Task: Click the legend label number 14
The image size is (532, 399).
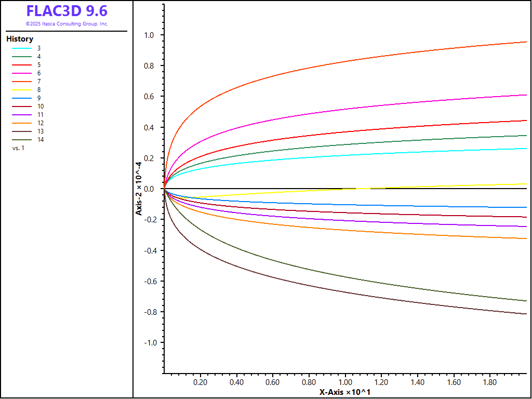Action: click(41, 140)
